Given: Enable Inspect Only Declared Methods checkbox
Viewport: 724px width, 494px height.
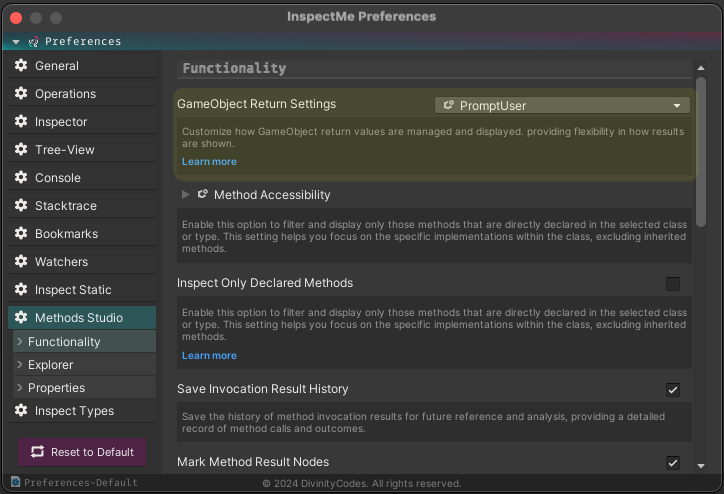Looking at the screenshot, I should pyautogui.click(x=673, y=283).
